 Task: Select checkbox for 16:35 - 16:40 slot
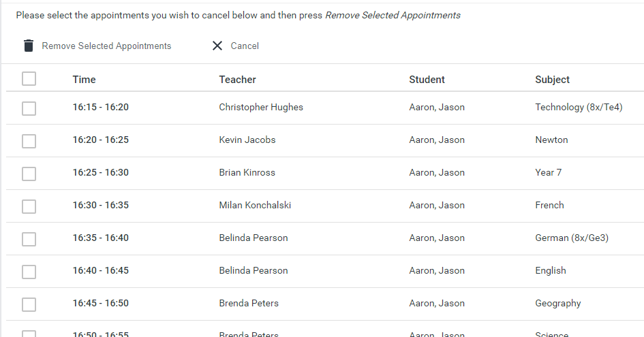29,239
